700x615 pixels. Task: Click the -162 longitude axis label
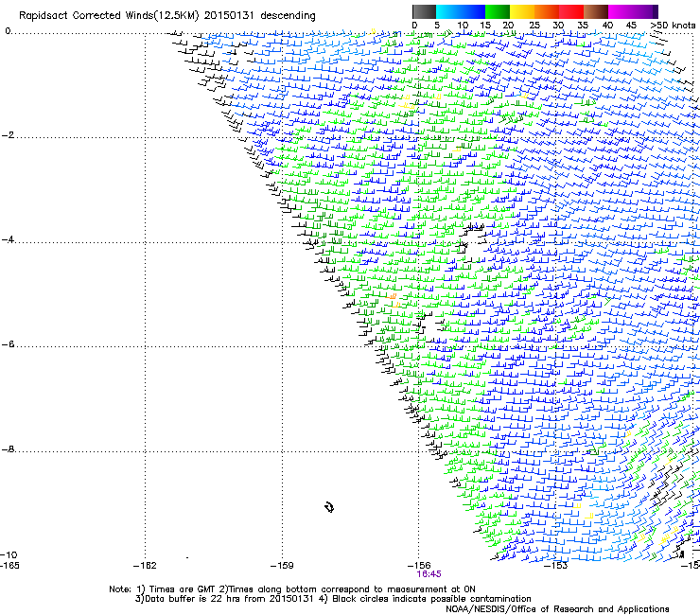[145, 566]
